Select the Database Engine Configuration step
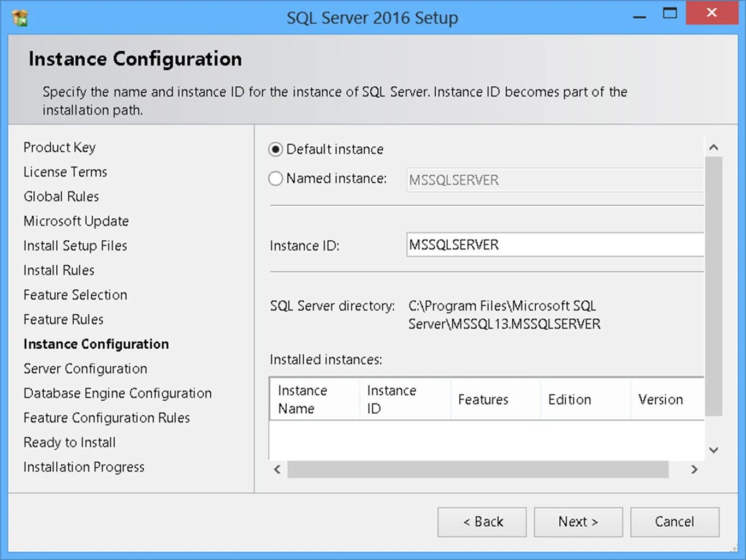Image resolution: width=746 pixels, height=560 pixels. point(117,393)
